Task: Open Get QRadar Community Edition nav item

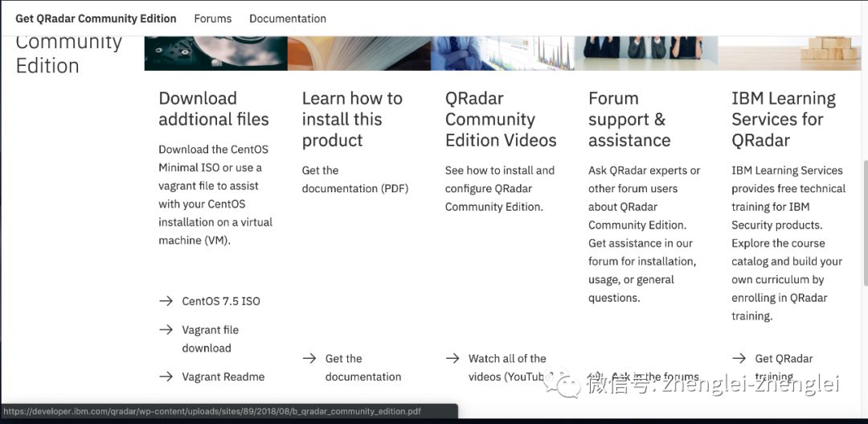Action: click(96, 19)
